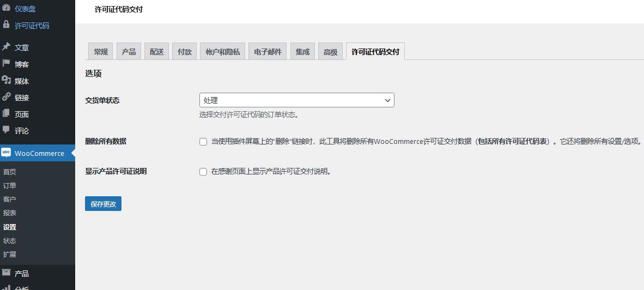This screenshot has height=290, width=644.
Task: Open the 评论 sidebar menu
Action: click(x=22, y=131)
